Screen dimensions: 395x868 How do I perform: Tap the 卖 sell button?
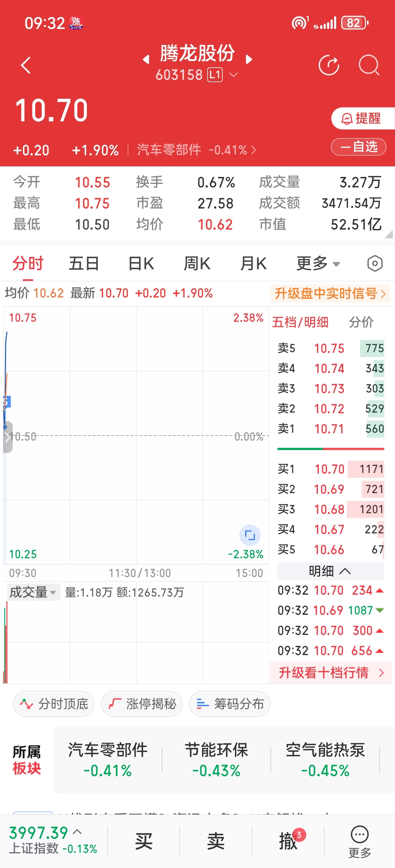[x=216, y=841]
